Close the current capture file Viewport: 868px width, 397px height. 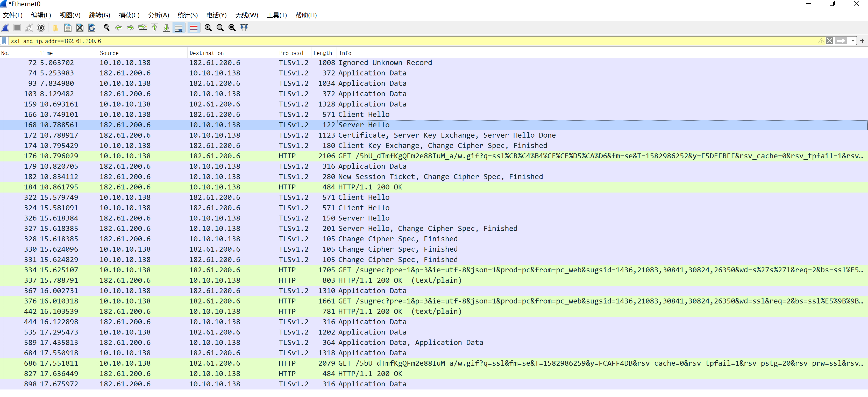[80, 28]
